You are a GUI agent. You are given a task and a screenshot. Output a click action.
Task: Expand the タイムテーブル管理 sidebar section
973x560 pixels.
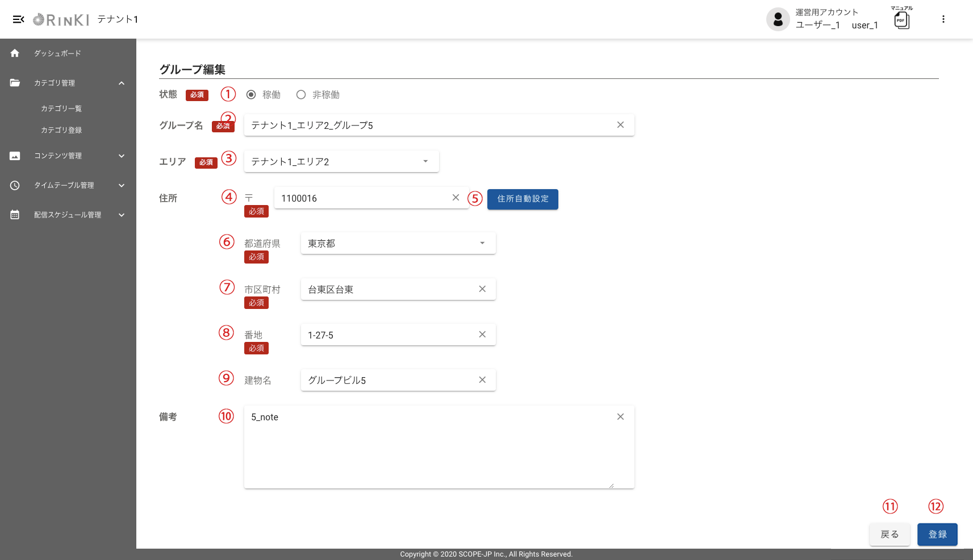click(x=68, y=185)
